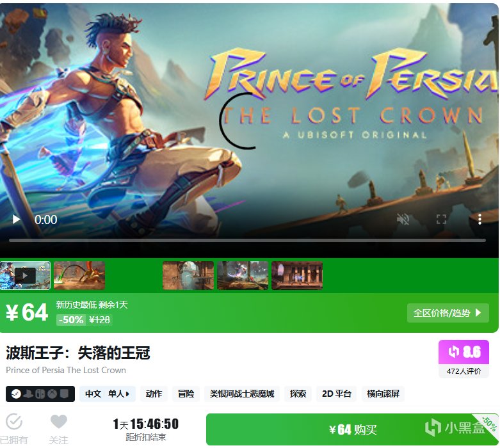500x448 pixels.
Task: Select the 2D 平台 tag
Action: (x=336, y=394)
